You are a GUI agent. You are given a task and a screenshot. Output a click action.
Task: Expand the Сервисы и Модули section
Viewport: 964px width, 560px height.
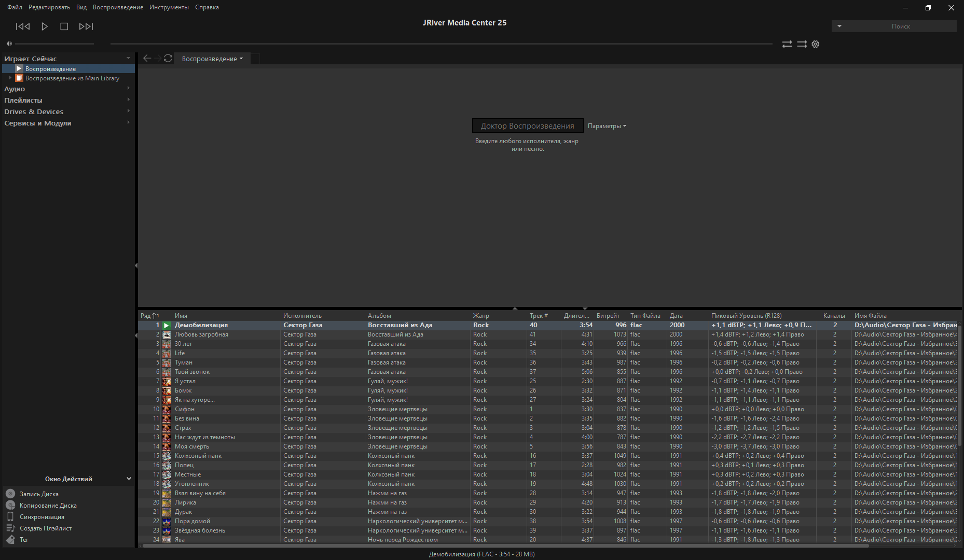(128, 122)
